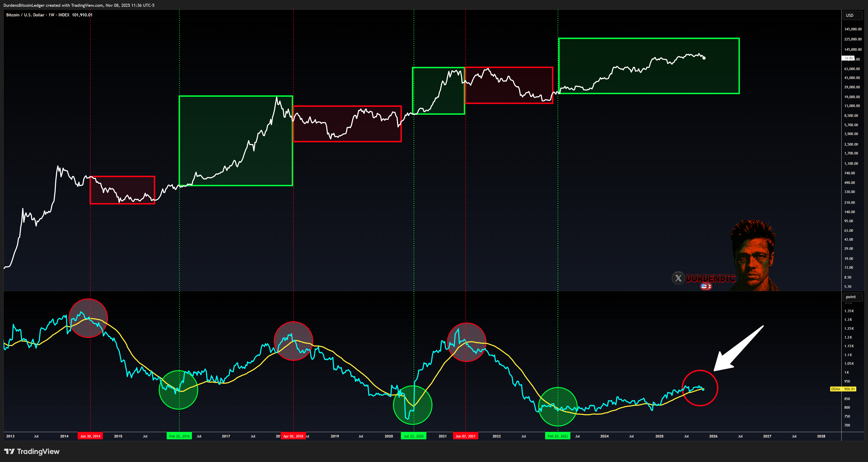
Task: Click the Bitcoin / U.S. Dollar symbol title
Action: pyautogui.click(x=25, y=15)
